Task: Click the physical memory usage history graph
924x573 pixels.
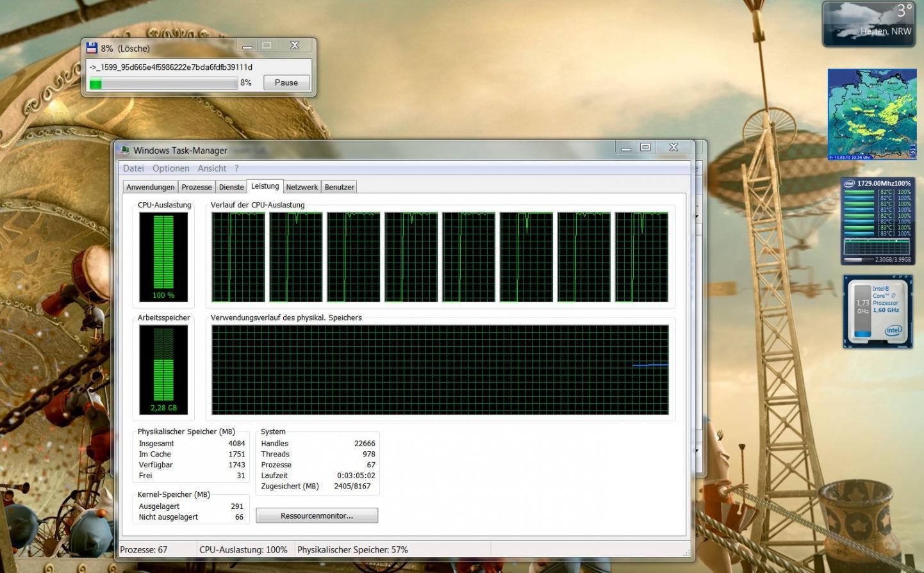Action: pos(440,369)
